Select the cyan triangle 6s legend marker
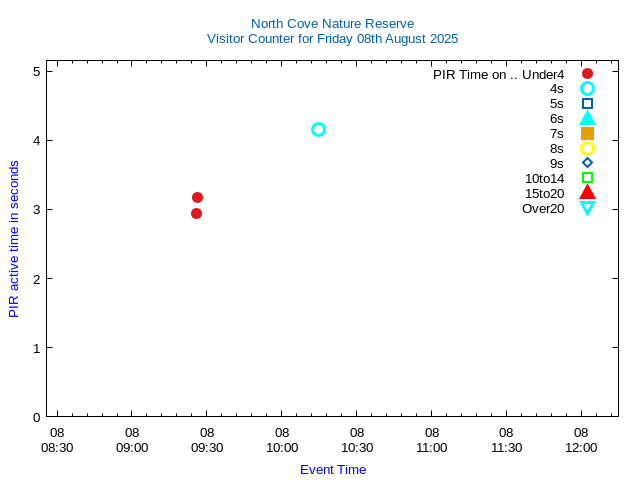The image size is (640, 480). pos(587,119)
